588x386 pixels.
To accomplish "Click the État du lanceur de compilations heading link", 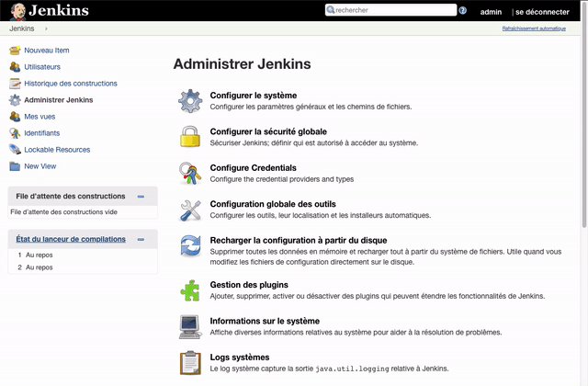I will 71,239.
